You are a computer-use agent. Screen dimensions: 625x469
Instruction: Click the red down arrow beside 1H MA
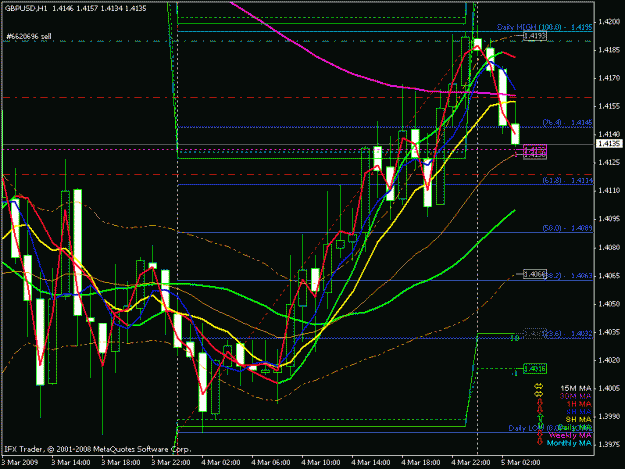[540, 402]
